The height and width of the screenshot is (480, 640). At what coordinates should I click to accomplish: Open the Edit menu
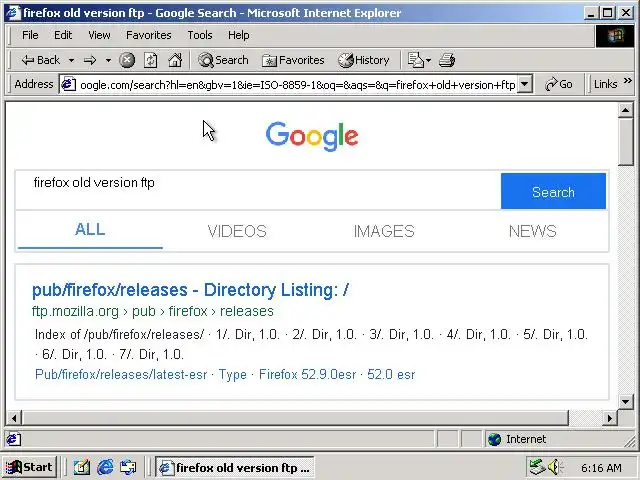pyautogui.click(x=63, y=35)
